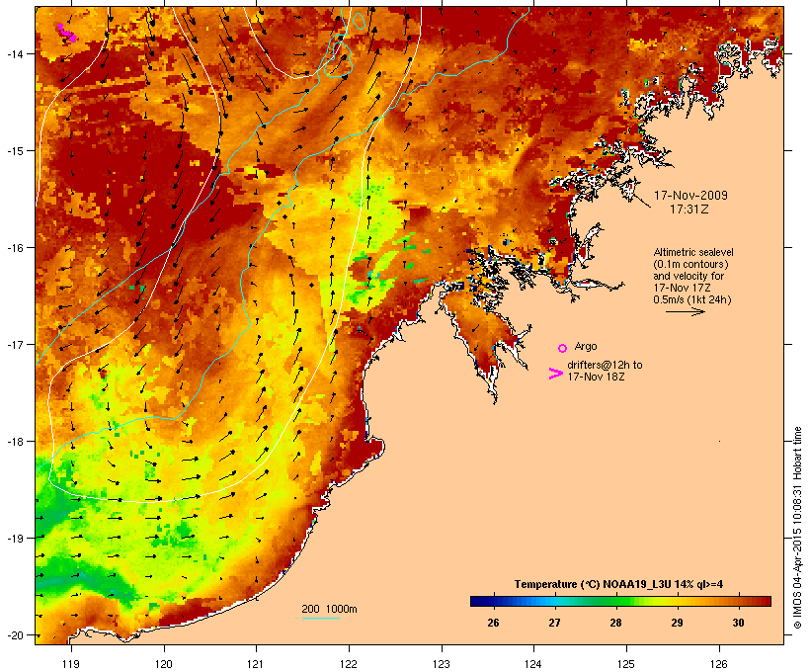Image resolution: width=810 pixels, height=672 pixels.
Task: Click '(0.1m contours)' legend text
Action: (690, 264)
